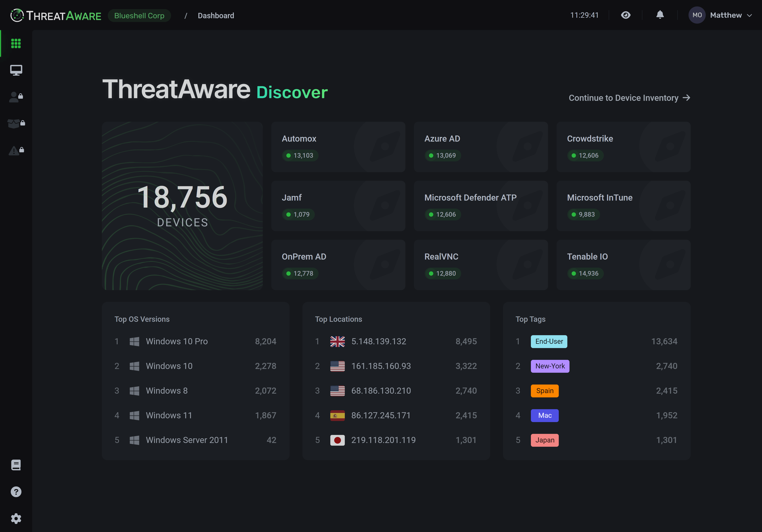Viewport: 762px width, 532px height.
Task: Open notifications bell icon
Action: 660,15
